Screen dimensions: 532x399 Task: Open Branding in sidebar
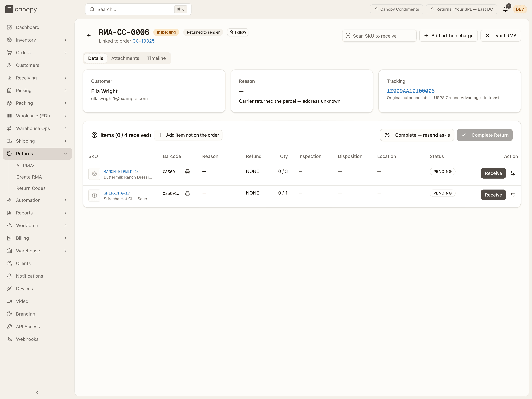37,314
